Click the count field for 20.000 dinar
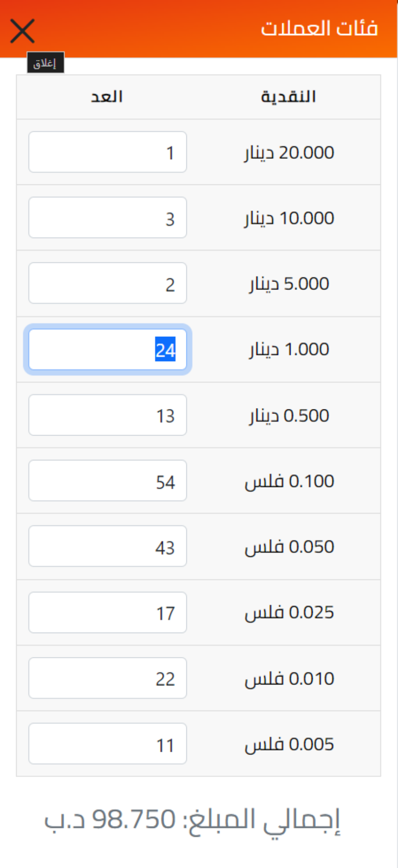The height and width of the screenshot is (868, 398). [107, 152]
